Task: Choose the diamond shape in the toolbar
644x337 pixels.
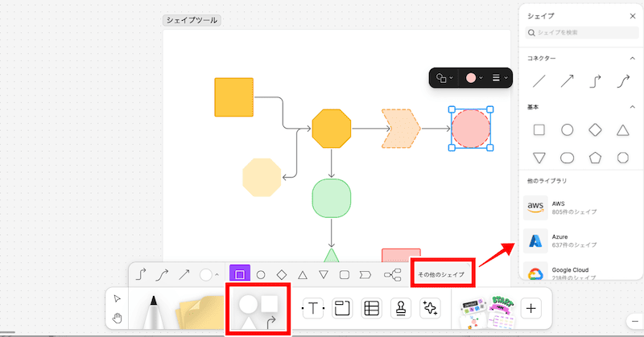Action: [281, 275]
